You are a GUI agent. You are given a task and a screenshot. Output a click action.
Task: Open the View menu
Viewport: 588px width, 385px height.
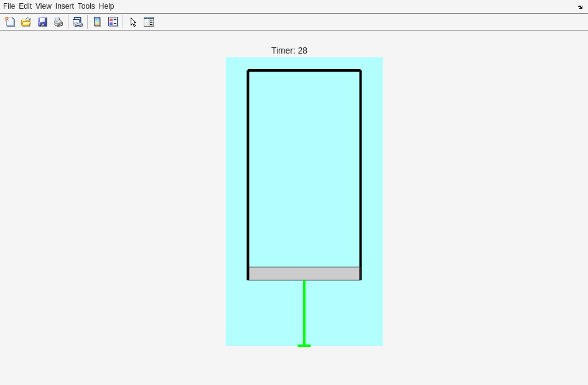coord(44,6)
